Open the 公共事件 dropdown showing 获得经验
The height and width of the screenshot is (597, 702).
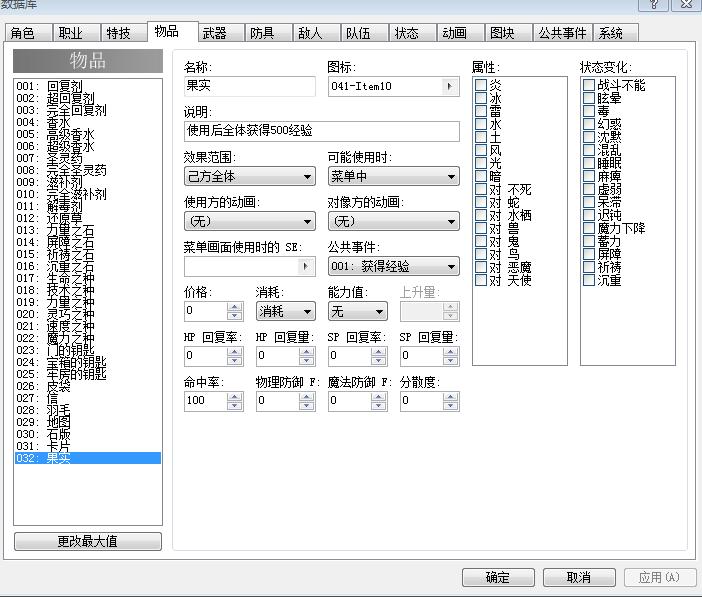pos(394,266)
